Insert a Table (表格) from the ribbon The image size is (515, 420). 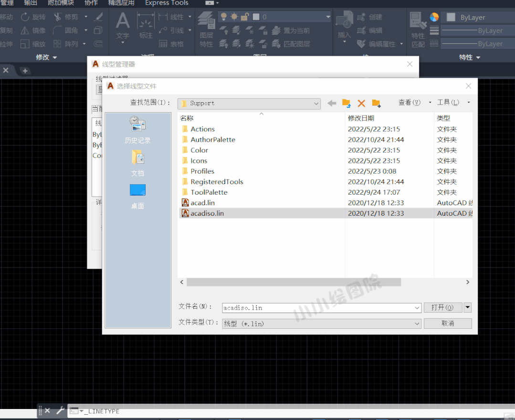(x=171, y=44)
